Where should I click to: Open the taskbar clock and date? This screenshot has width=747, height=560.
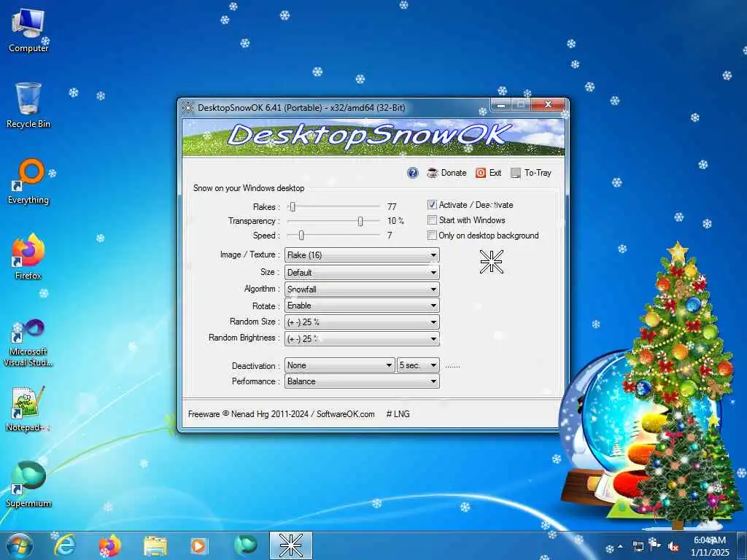[x=710, y=546]
